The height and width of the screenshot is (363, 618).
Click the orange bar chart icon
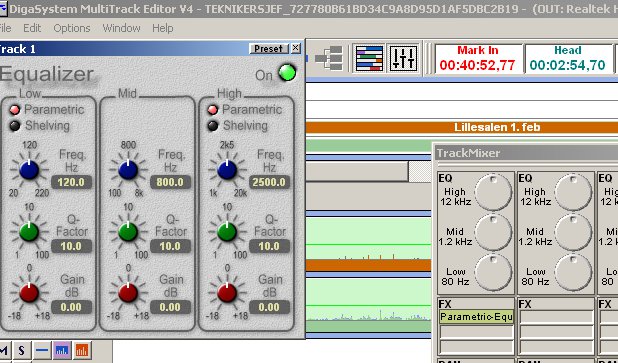click(82, 350)
